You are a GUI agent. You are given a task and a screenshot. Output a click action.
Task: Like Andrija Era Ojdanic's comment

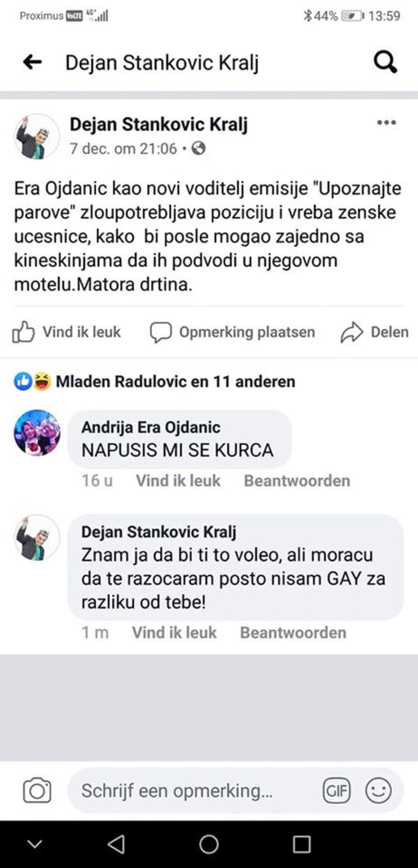tap(178, 481)
